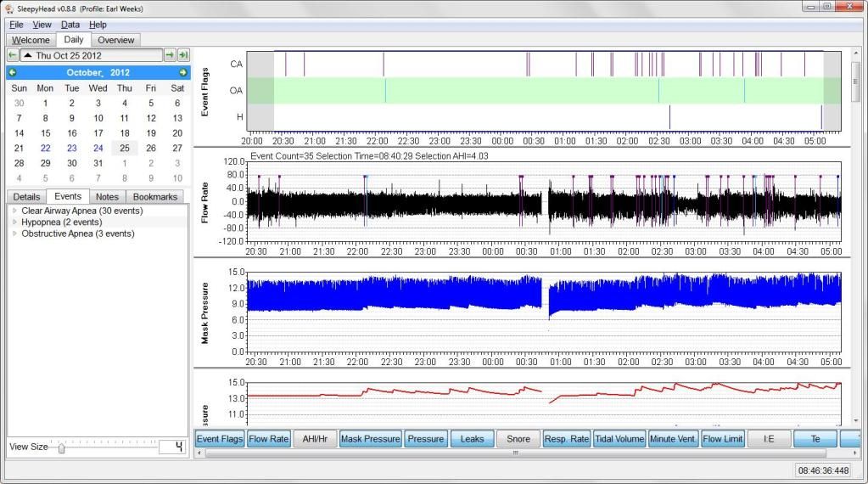Switch to the Welcome tab
The image size is (868, 484).
click(x=31, y=41)
